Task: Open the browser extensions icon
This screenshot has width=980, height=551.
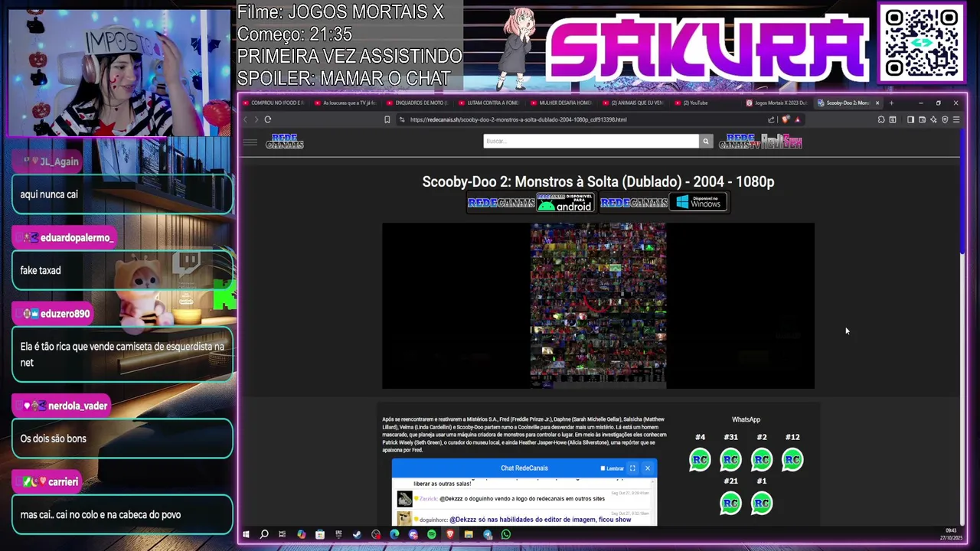Action: (881, 119)
